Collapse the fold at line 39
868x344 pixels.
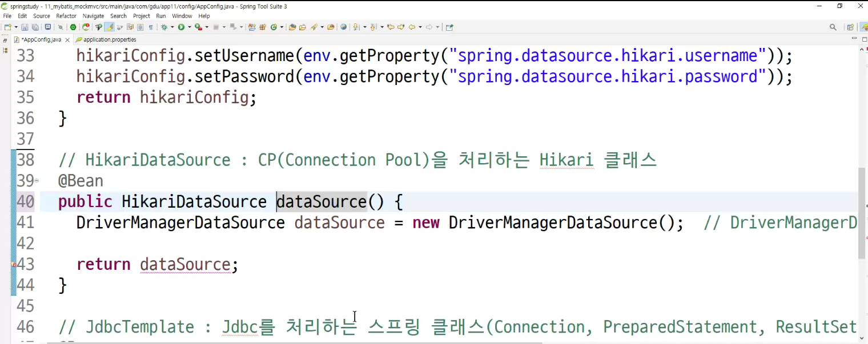(x=37, y=181)
